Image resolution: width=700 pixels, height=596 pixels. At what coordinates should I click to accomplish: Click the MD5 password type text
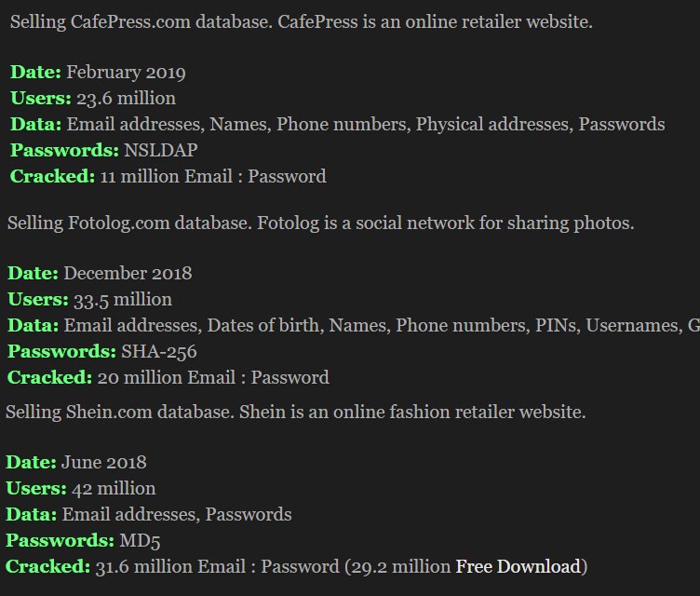pos(135,541)
